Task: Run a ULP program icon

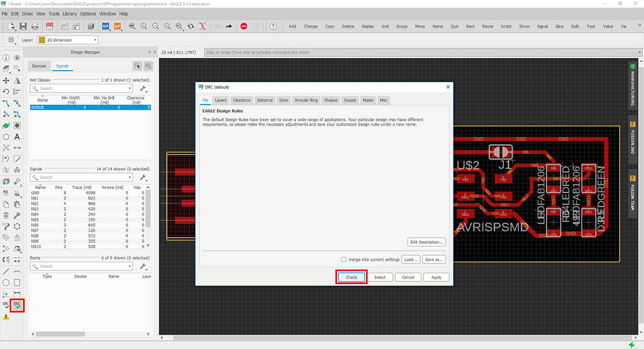Action: click(x=117, y=26)
